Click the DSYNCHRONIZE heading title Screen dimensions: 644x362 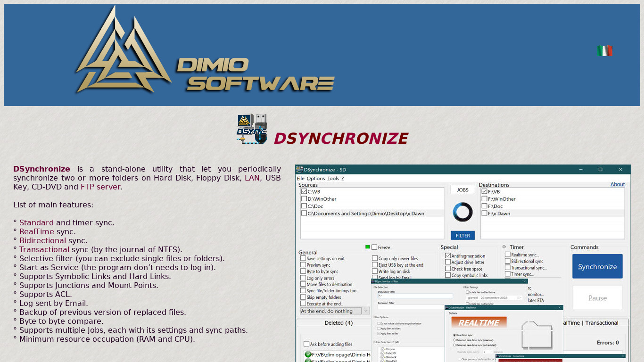(x=341, y=139)
